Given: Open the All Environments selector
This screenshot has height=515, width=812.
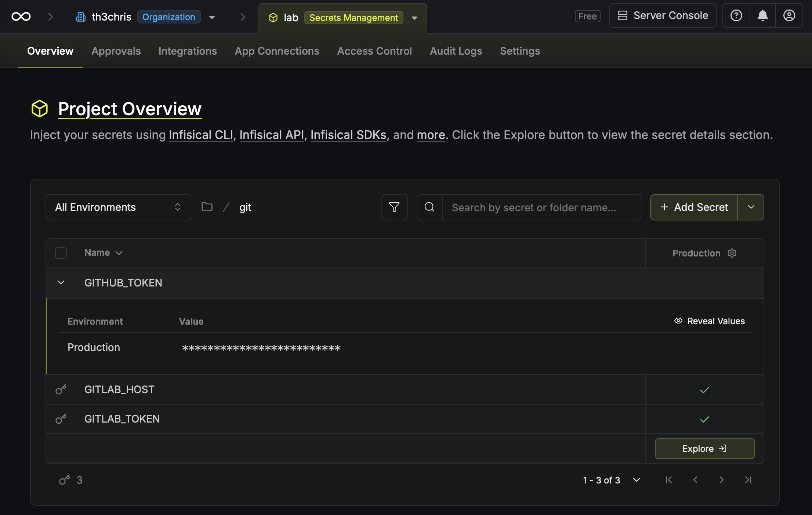Looking at the screenshot, I should (x=119, y=207).
